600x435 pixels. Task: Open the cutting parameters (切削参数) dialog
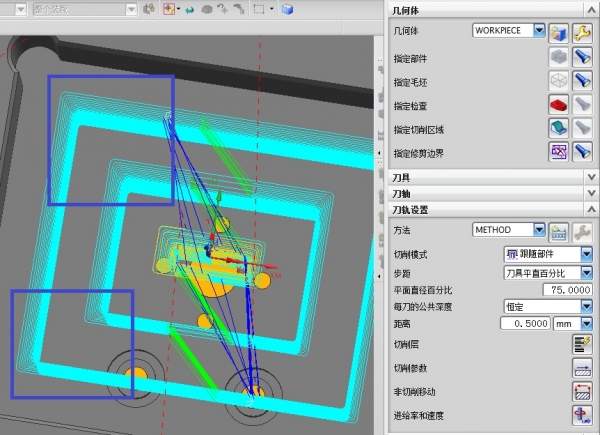tap(582, 368)
